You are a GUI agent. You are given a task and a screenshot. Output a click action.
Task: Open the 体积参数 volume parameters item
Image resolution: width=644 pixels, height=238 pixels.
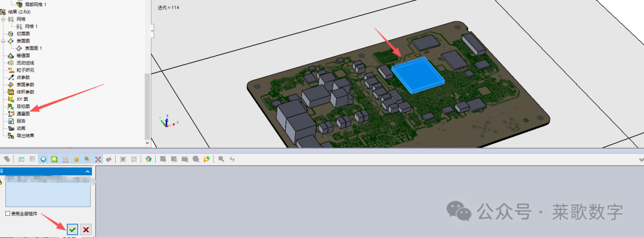25,92
